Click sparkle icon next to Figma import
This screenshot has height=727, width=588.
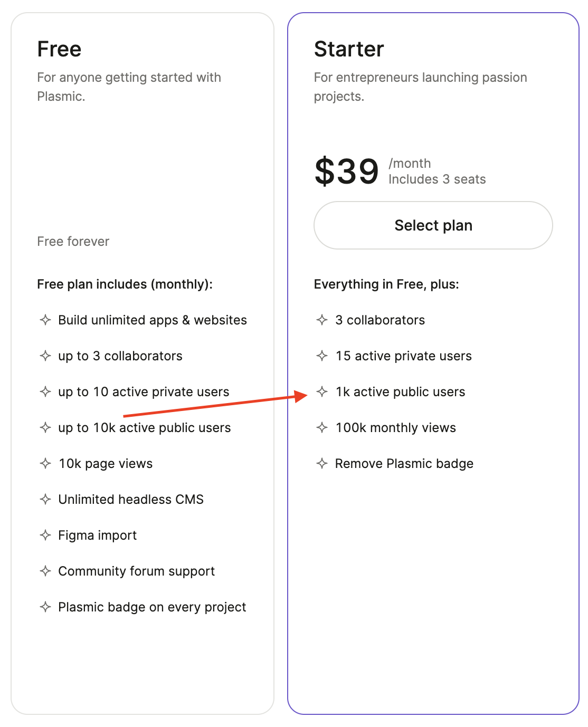[45, 535]
